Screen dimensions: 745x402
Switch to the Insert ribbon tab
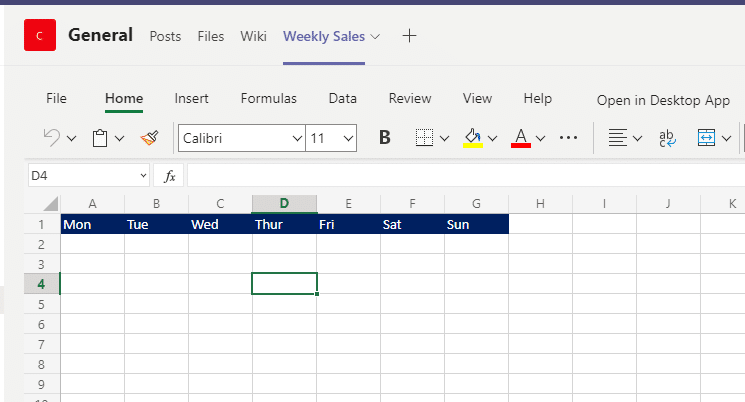pyautogui.click(x=191, y=99)
